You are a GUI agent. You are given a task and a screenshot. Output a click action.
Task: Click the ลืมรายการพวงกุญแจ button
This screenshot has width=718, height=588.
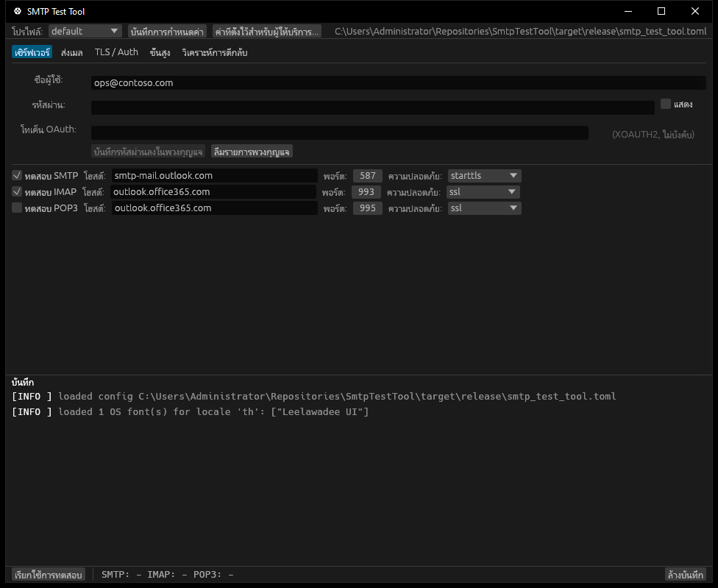[252, 152]
